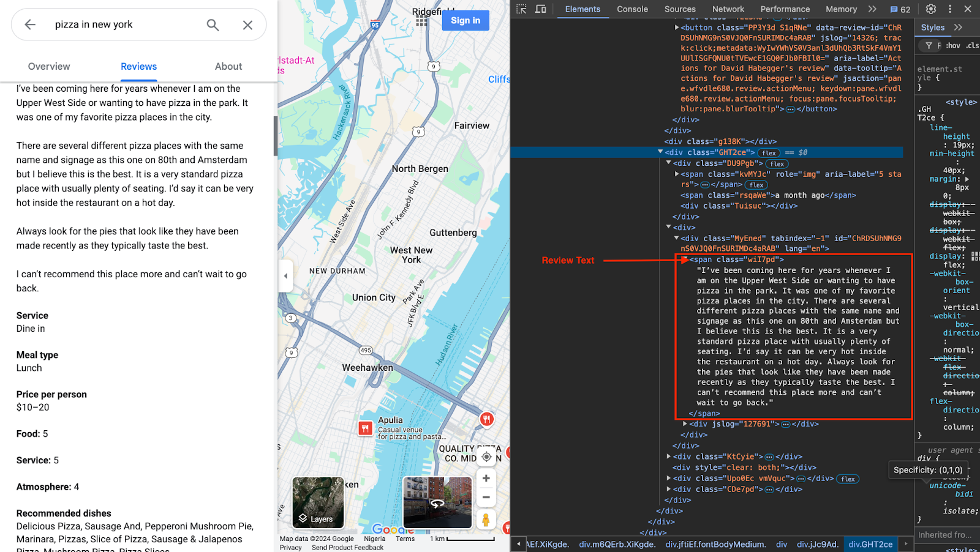Open the DevTools Network tab
The image size is (980, 552).
click(x=728, y=9)
